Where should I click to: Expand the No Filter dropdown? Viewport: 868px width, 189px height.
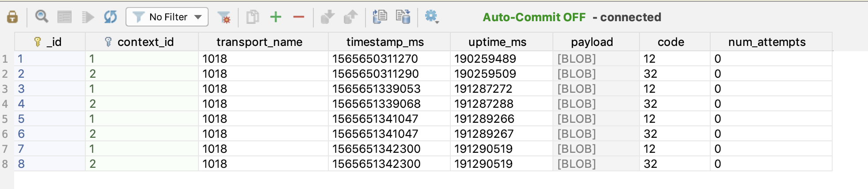pyautogui.click(x=167, y=17)
